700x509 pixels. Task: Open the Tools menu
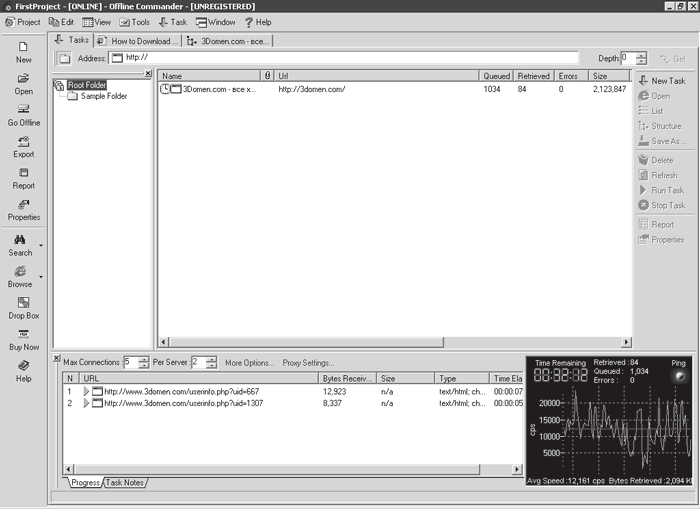coord(134,22)
